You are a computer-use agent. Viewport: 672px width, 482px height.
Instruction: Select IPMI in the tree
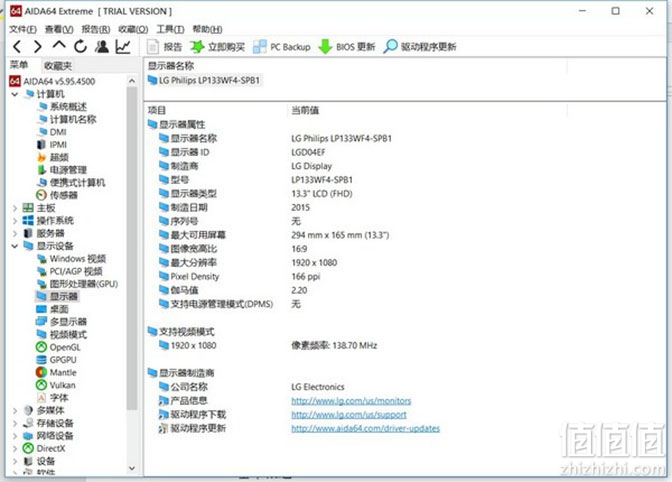pos(52,145)
